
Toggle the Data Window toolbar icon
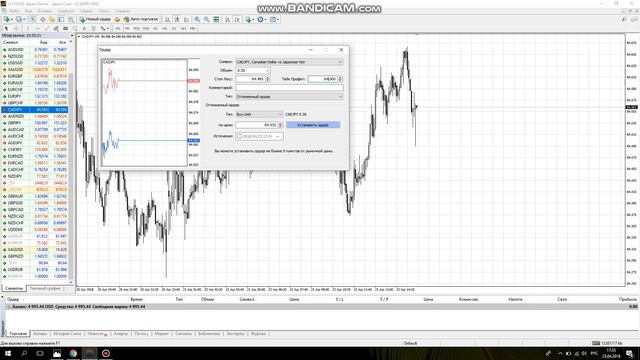point(43,19)
